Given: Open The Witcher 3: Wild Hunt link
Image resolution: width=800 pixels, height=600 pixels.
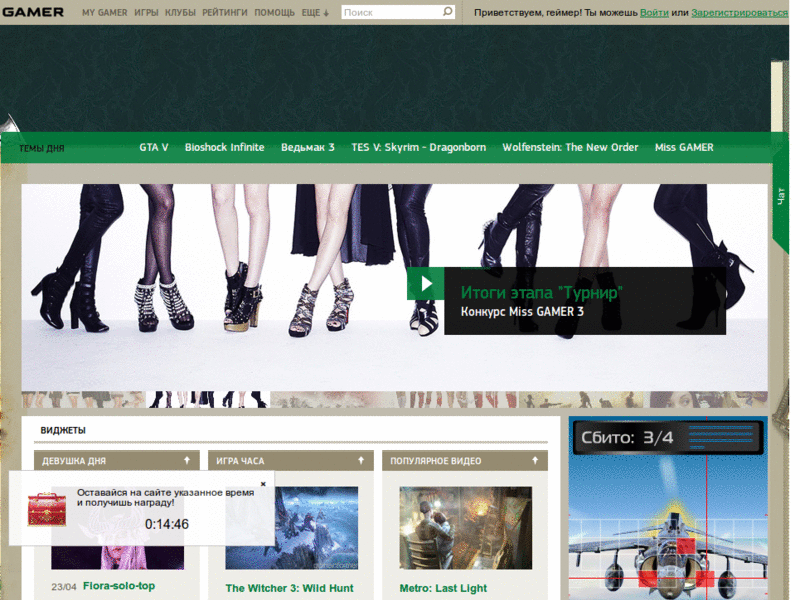Looking at the screenshot, I should (x=289, y=588).
